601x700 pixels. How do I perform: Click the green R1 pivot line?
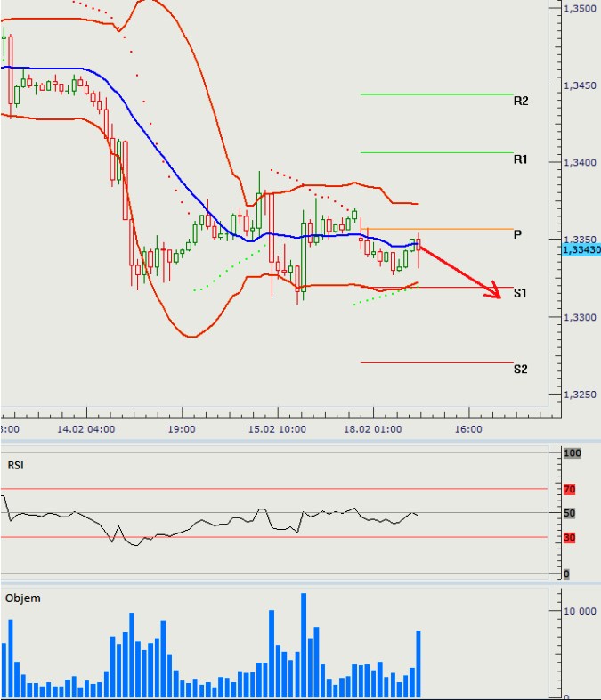(437, 152)
